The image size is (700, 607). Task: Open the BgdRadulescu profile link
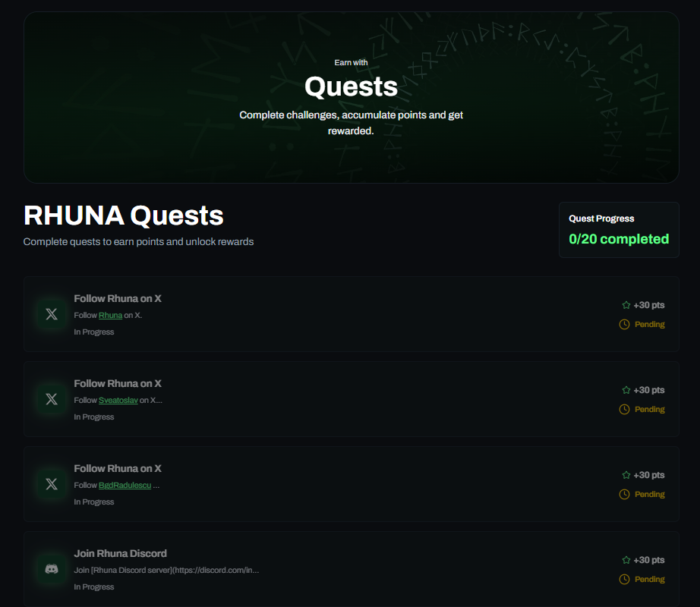pos(125,486)
